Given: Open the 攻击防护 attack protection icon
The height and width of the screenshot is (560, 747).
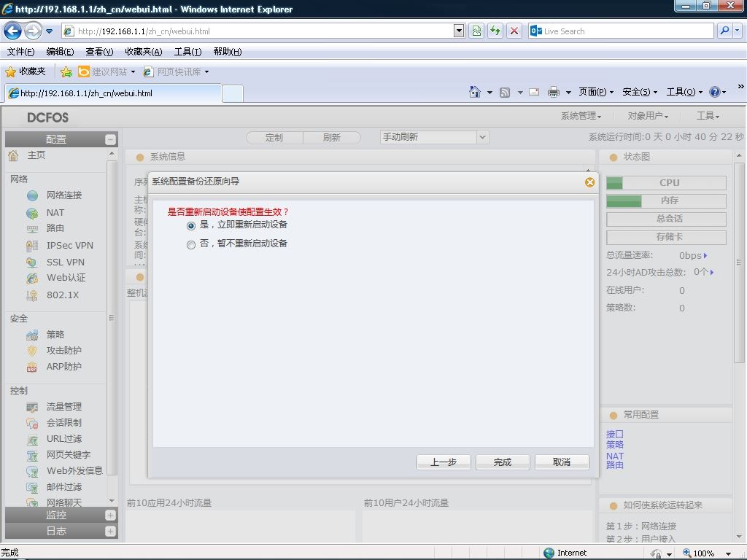Looking at the screenshot, I should coord(32,351).
